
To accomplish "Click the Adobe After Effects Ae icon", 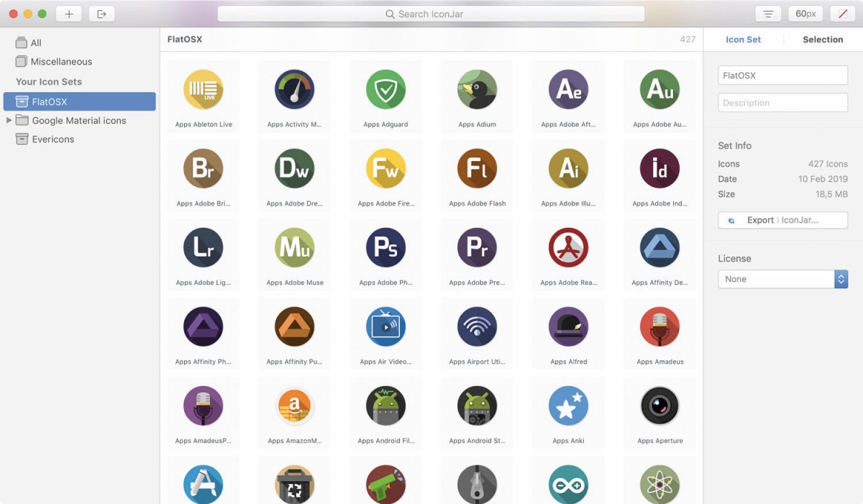I will tap(569, 89).
